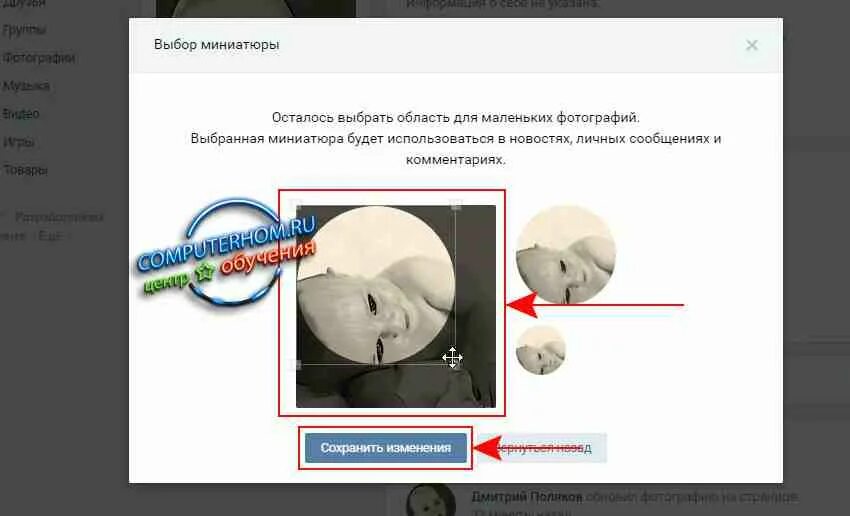Click the text 'Осталось выбрать область для маленьких фотографий.'
Viewport: 850px width, 516px height.
click(456, 118)
